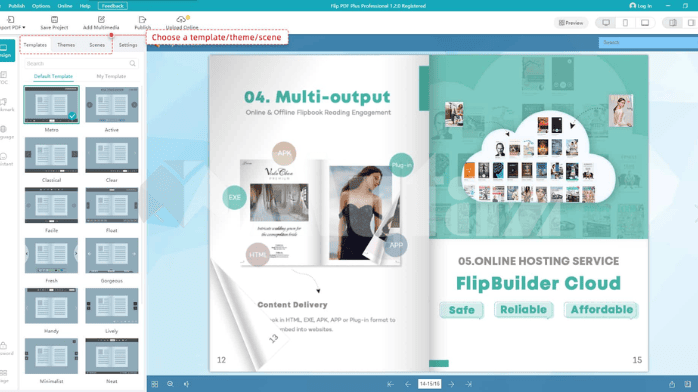This screenshot has height=392, width=698.
Task: Click the Affordable label on page 15
Action: 601,310
